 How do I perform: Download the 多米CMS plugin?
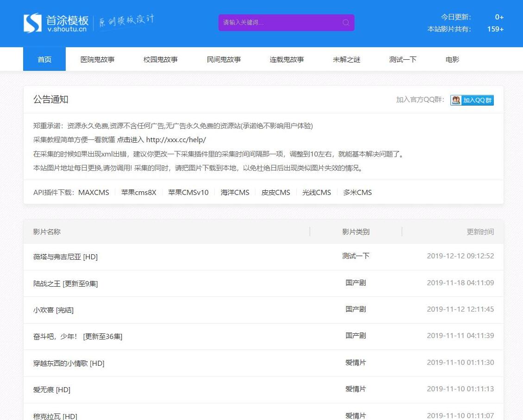358,193
